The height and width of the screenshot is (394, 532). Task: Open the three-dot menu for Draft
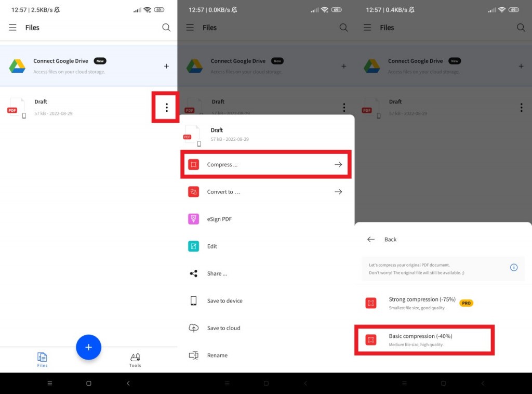pyautogui.click(x=166, y=108)
